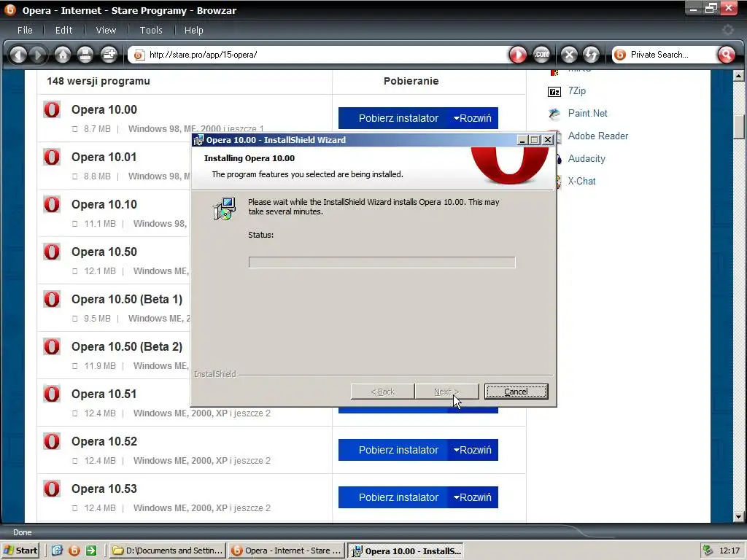The height and width of the screenshot is (560, 747).
Task: Click the Opera 10.50 (Beta 2) title text
Action: click(x=127, y=346)
